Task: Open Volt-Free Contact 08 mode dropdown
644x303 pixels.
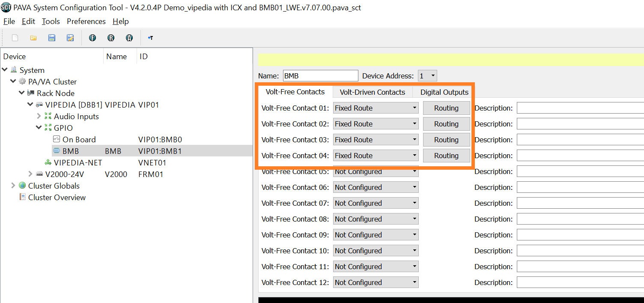Action: pyautogui.click(x=376, y=219)
